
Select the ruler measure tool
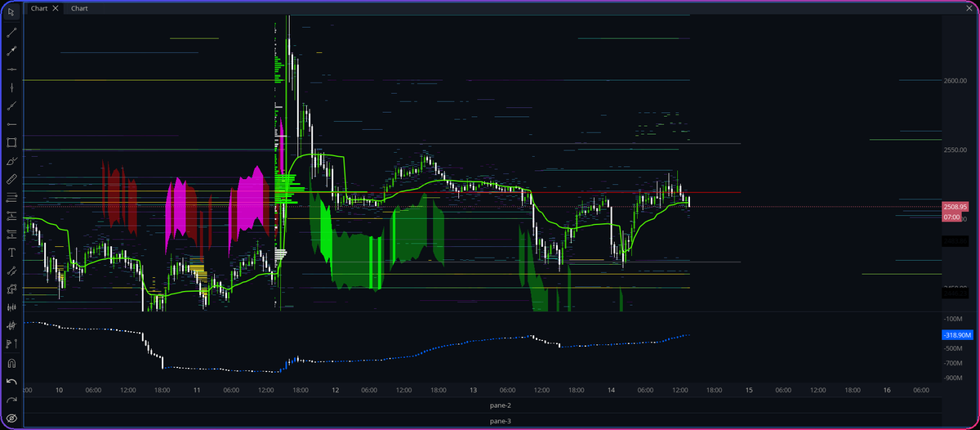coord(11,178)
